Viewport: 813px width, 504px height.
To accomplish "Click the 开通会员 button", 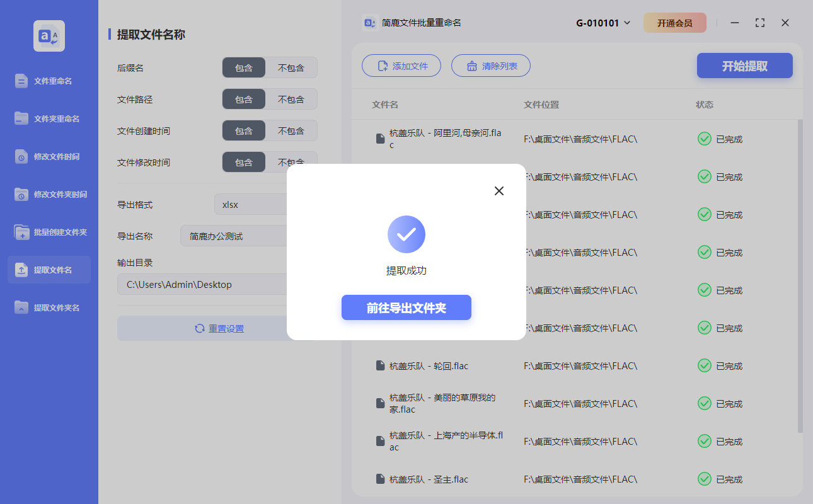I will tap(675, 23).
